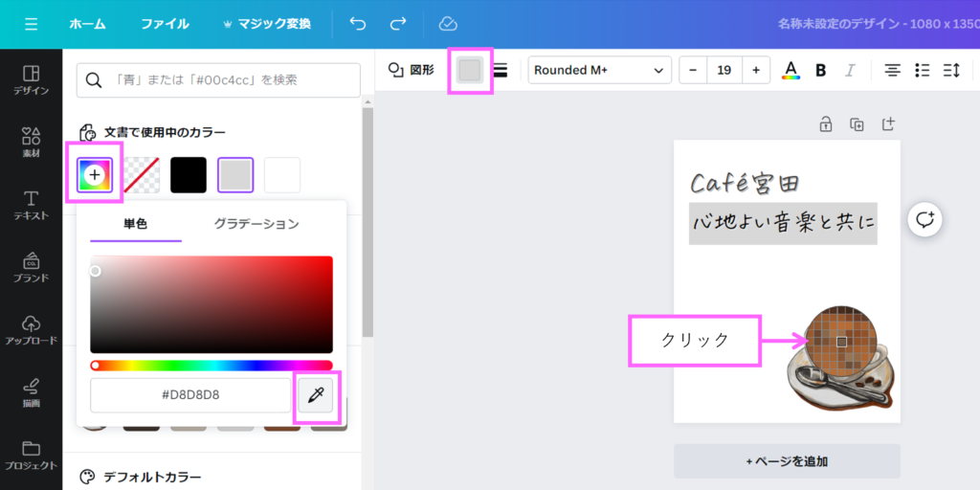This screenshot has width=980, height=490.
Task: Click the マジック変換 button
Action: (x=267, y=24)
